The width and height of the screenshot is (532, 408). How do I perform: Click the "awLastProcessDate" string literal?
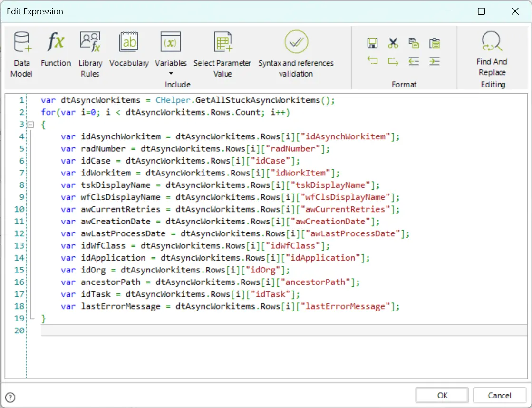(x=352, y=233)
